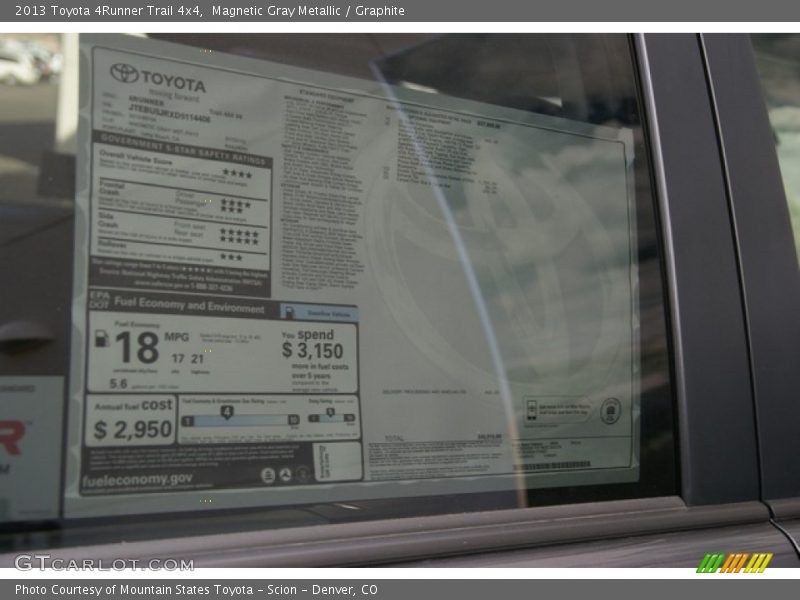
Task: Toggle the three-star Rollover rating
Action: [x=232, y=256]
